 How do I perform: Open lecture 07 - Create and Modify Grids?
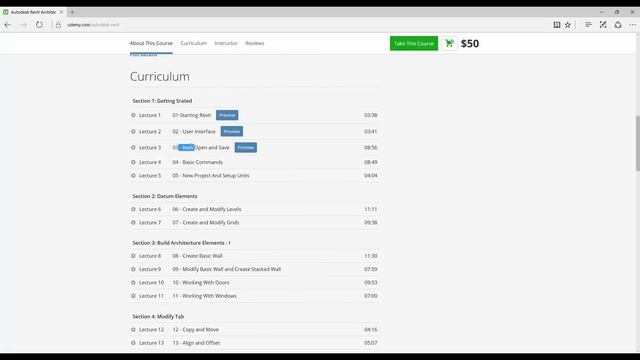(206, 222)
